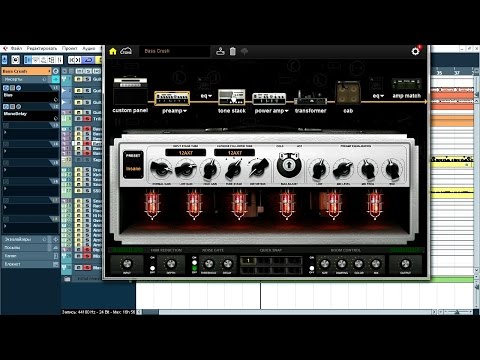Click the noise gate threshold knob

point(209,264)
